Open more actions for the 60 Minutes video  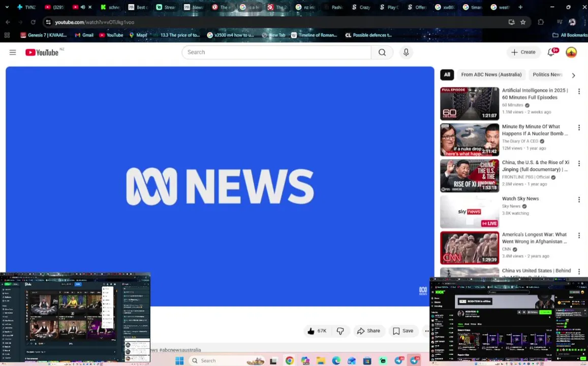579,91
